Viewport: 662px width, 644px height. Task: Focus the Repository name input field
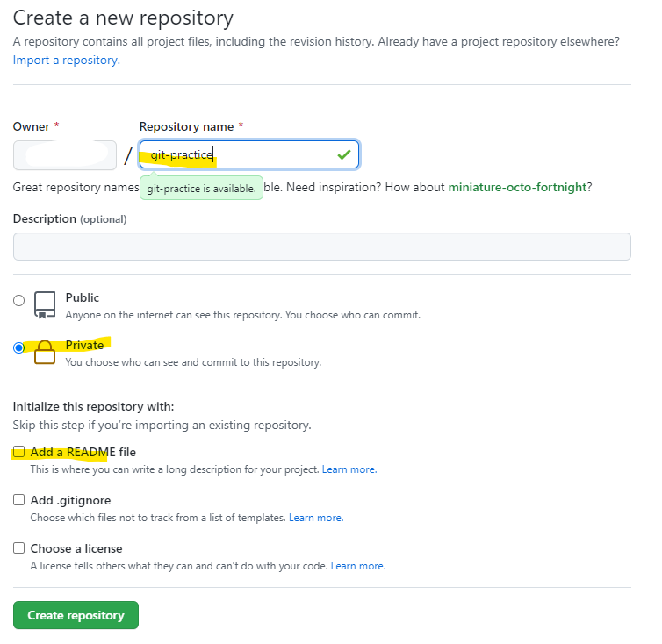coord(249,155)
